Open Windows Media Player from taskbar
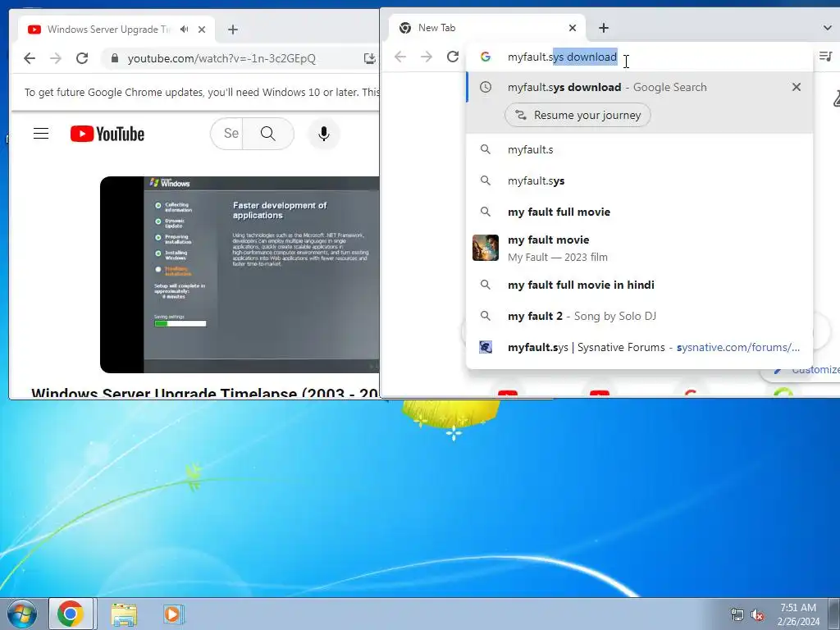 173,614
